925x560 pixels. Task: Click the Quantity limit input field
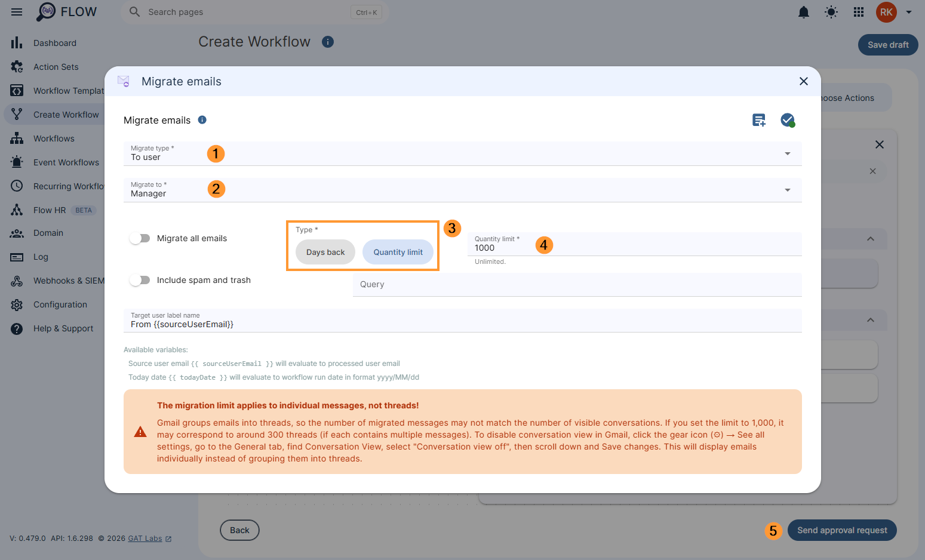tap(635, 244)
